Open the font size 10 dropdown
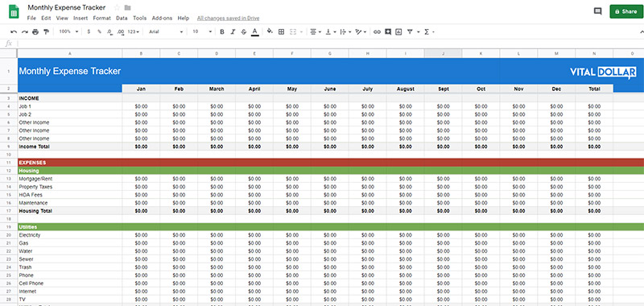The width and height of the screenshot is (644, 306). (x=202, y=31)
